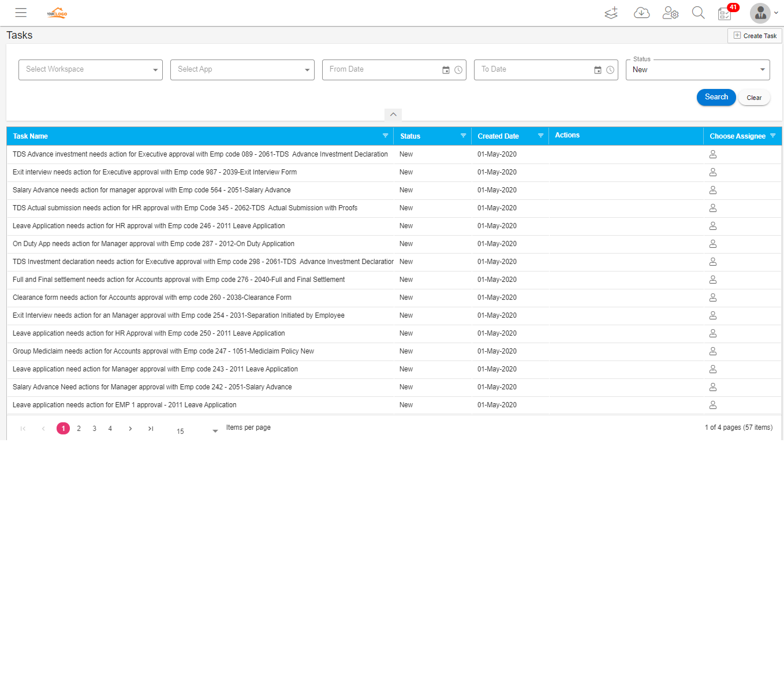
Task: Open user settings gear icon
Action: pos(670,13)
